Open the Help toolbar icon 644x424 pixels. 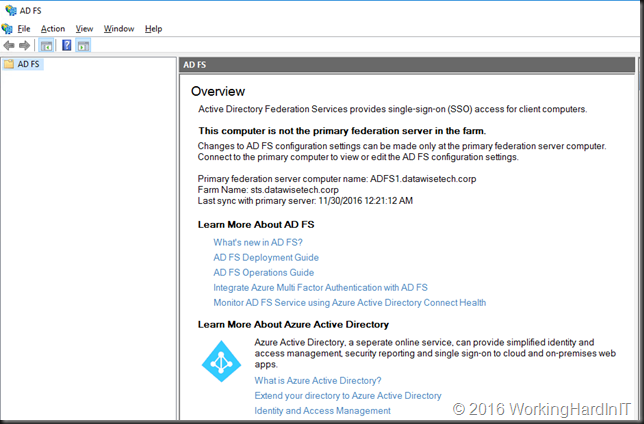(67, 45)
